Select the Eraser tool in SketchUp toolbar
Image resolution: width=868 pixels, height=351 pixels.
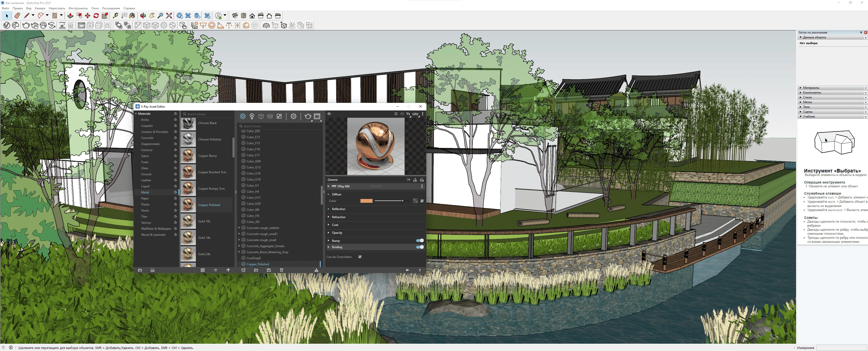pos(17,15)
